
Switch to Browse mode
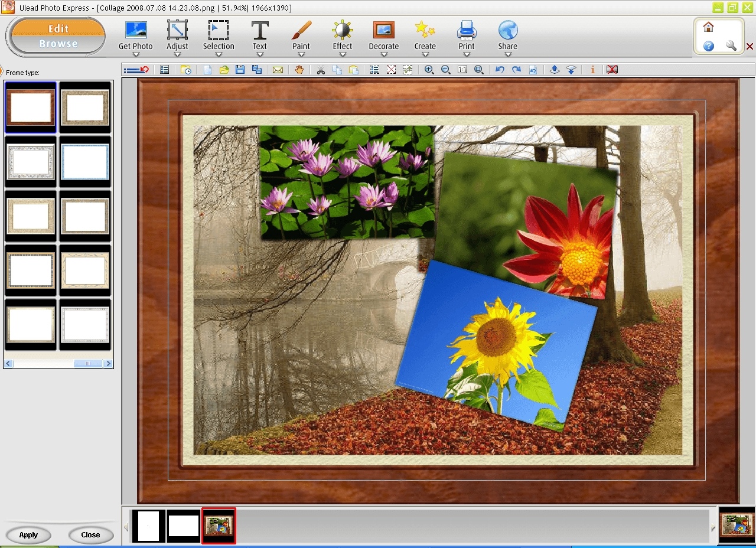point(58,44)
